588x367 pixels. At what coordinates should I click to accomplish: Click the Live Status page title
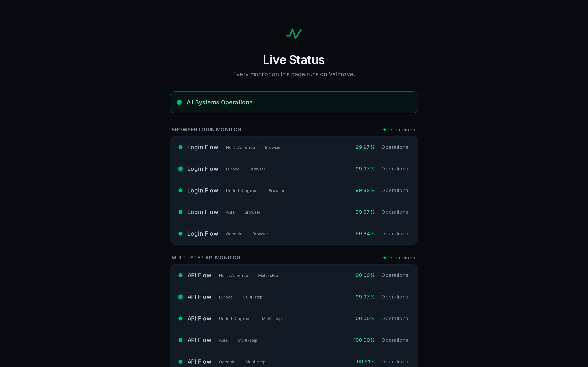294,60
